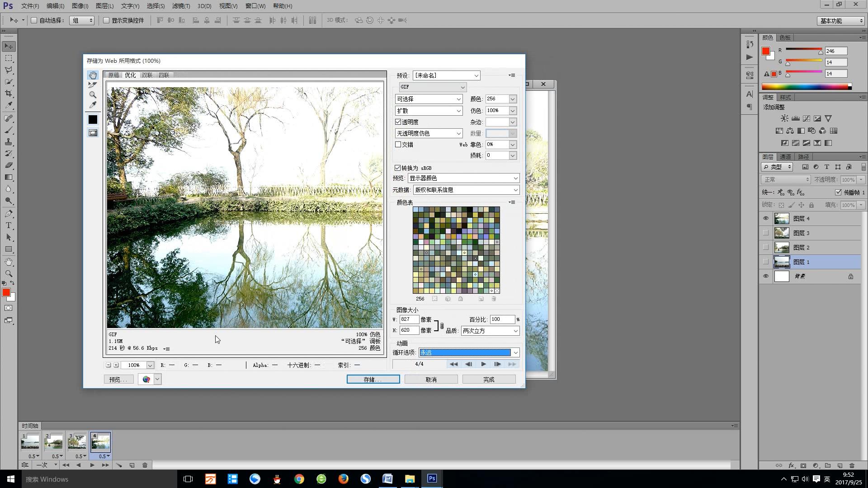868x488 pixels.
Task: Switch to the 原稿 original tab
Action: [113, 75]
